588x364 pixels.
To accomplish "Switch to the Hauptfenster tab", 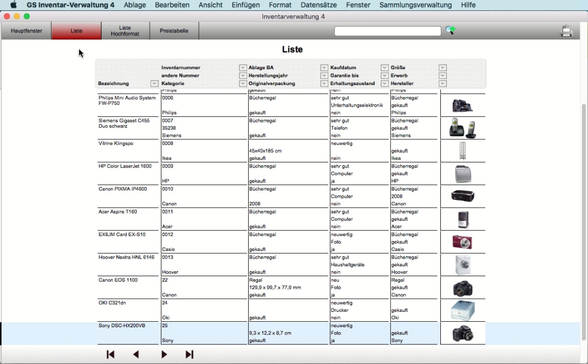I will [x=26, y=31].
